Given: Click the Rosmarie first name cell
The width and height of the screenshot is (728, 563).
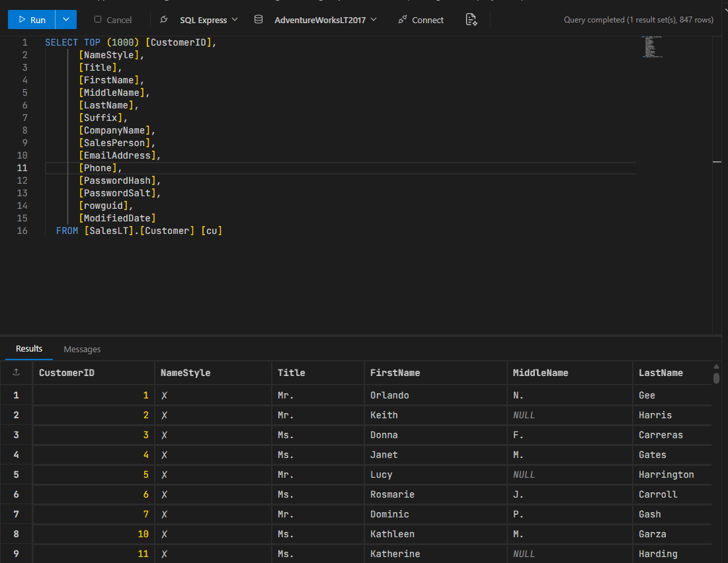Looking at the screenshot, I should (436, 494).
